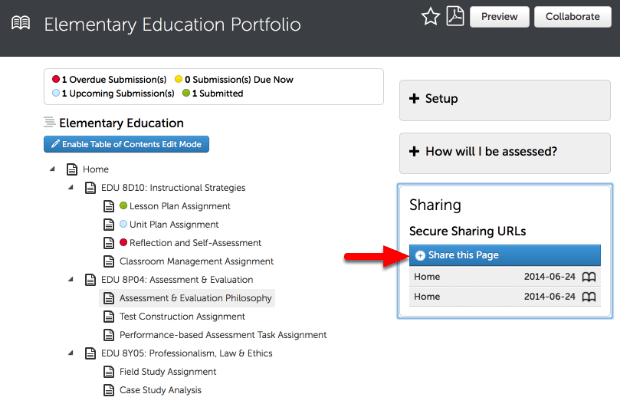Enable Table of Contents Edit Mode
This screenshot has height=407, width=620.
click(126, 145)
